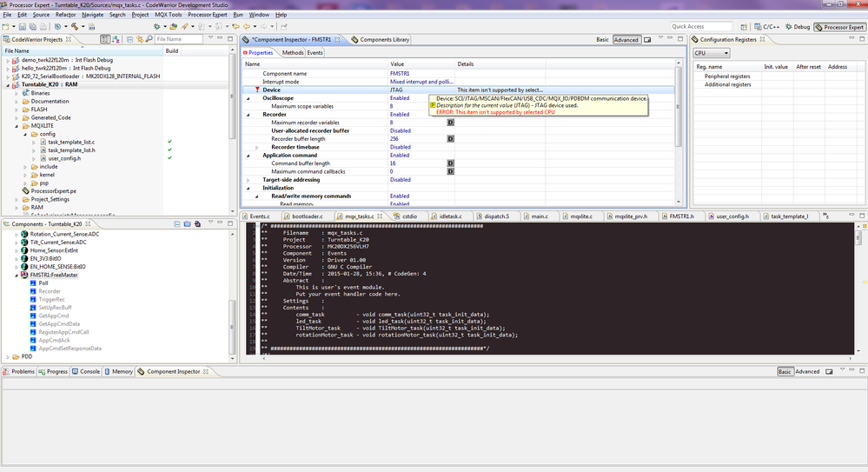Image resolution: width=868 pixels, height=472 pixels.
Task: Click the Save All toolbar icon
Action: click(x=33, y=27)
